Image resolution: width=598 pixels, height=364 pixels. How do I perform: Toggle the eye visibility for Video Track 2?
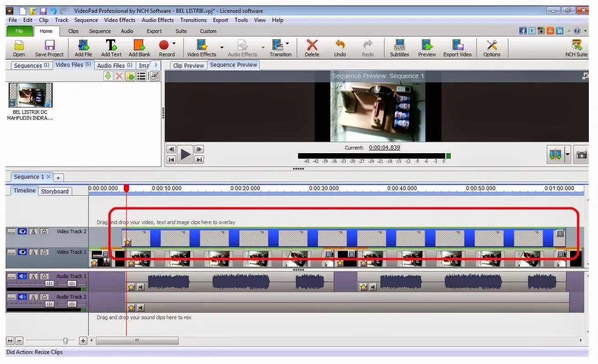point(22,231)
